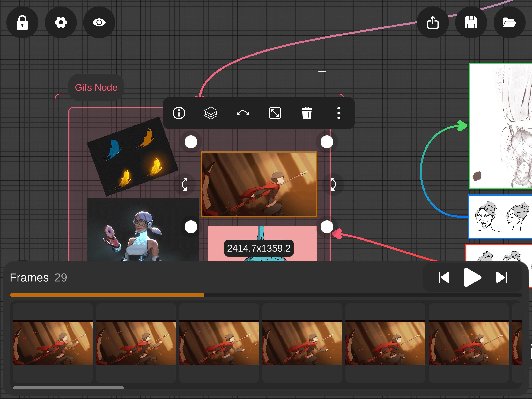Play the GIF frames

pyautogui.click(x=472, y=277)
